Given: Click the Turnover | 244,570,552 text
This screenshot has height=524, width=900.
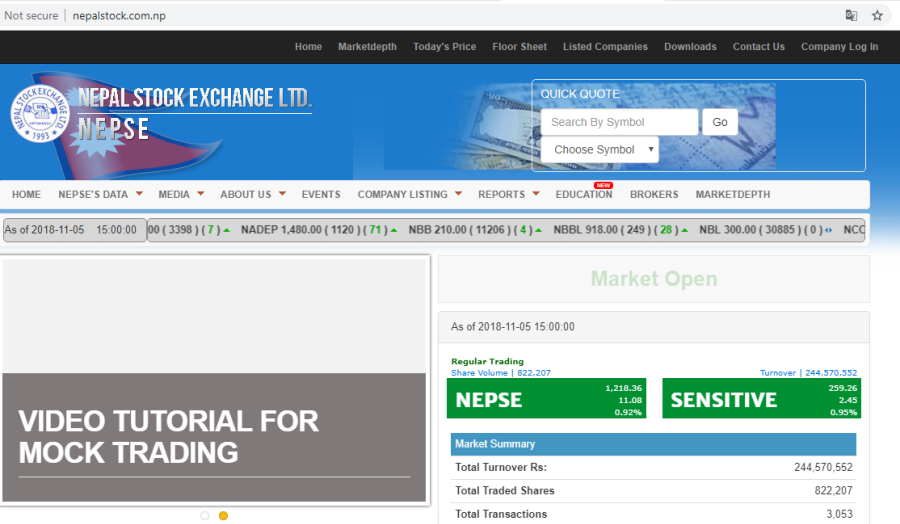Looking at the screenshot, I should (x=808, y=373).
